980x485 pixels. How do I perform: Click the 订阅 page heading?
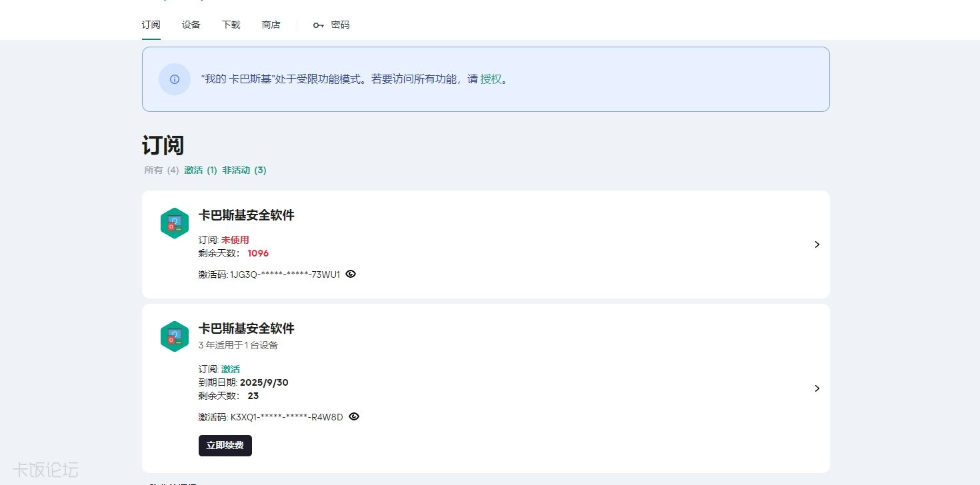163,145
